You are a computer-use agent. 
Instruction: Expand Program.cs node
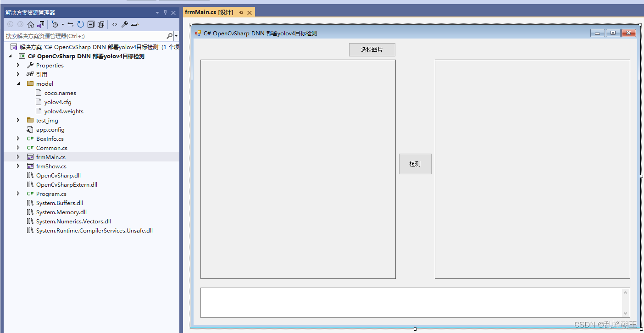pos(18,194)
